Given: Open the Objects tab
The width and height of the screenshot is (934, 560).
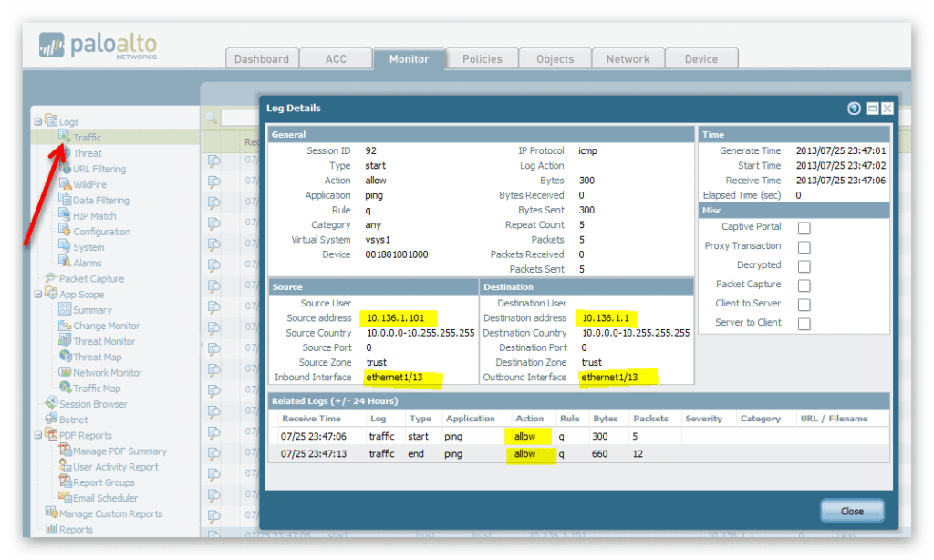Looking at the screenshot, I should [x=555, y=59].
